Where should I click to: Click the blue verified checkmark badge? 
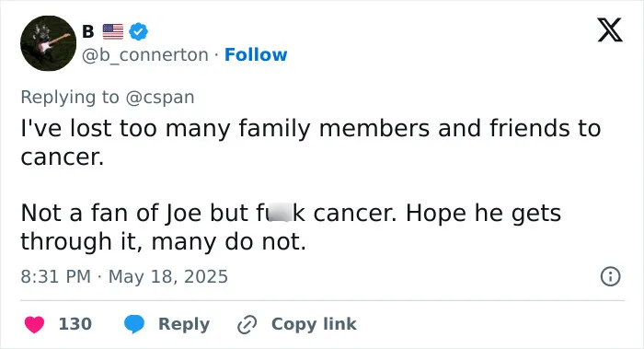pyautogui.click(x=138, y=31)
